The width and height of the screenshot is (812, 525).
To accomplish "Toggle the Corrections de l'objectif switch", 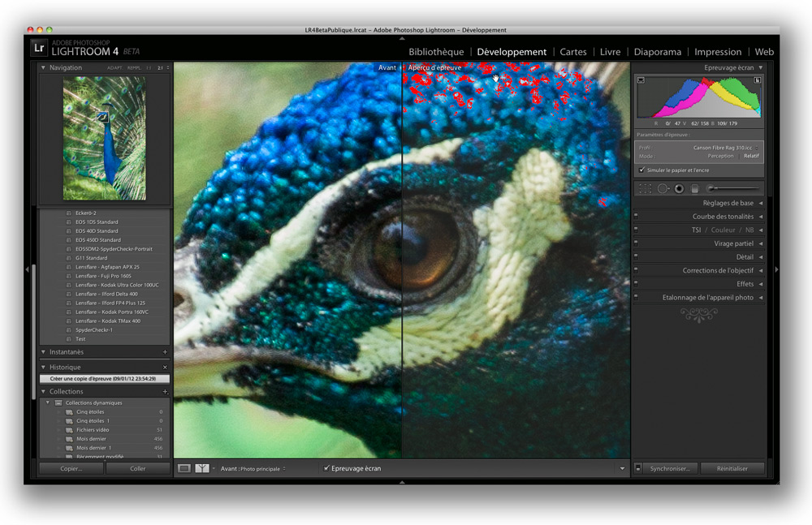I will [636, 269].
